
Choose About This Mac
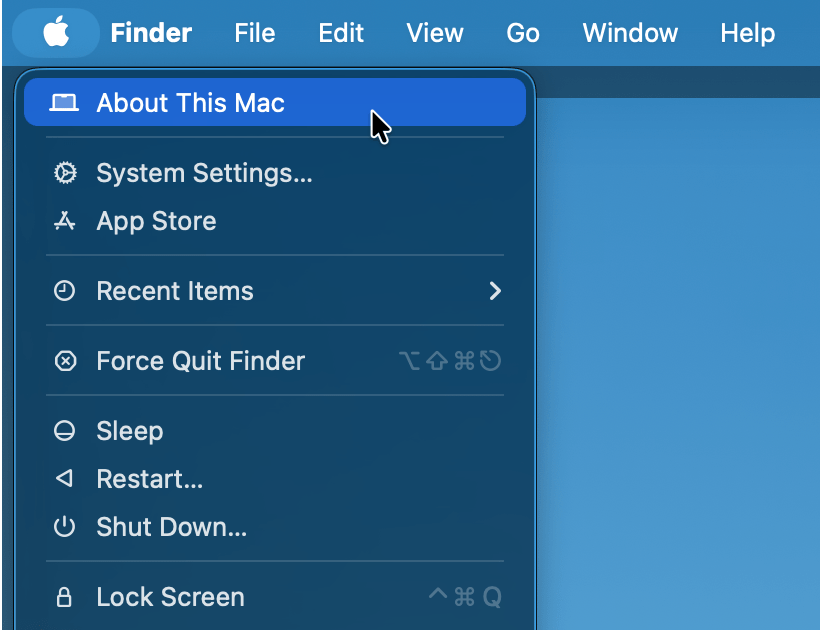275,102
